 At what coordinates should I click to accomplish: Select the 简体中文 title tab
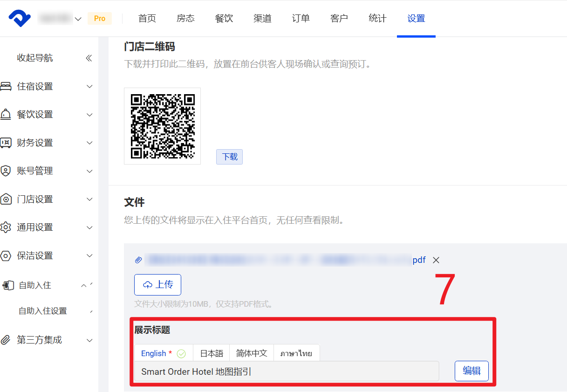click(x=252, y=353)
